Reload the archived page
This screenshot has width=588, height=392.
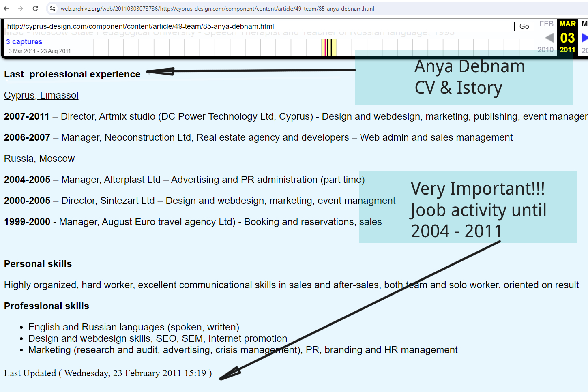coord(35,9)
